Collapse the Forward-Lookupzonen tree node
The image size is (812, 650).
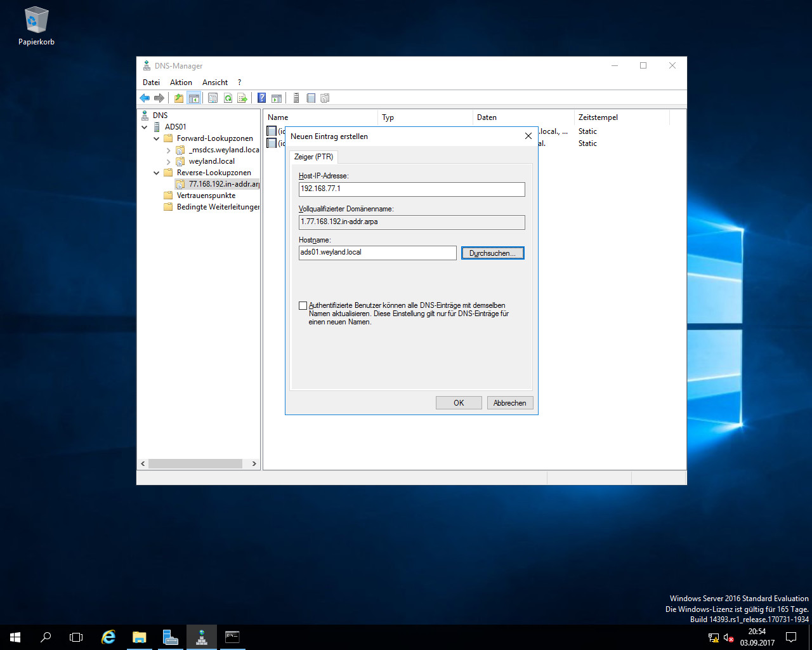(157, 138)
